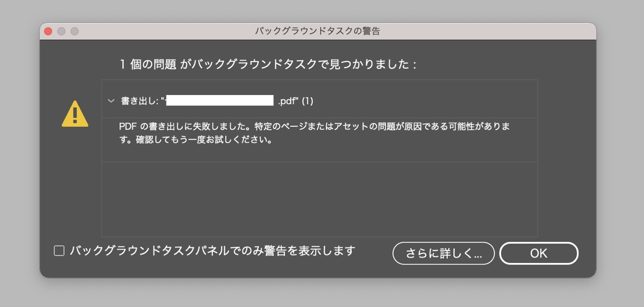Confirm the warning with OK

539,253
